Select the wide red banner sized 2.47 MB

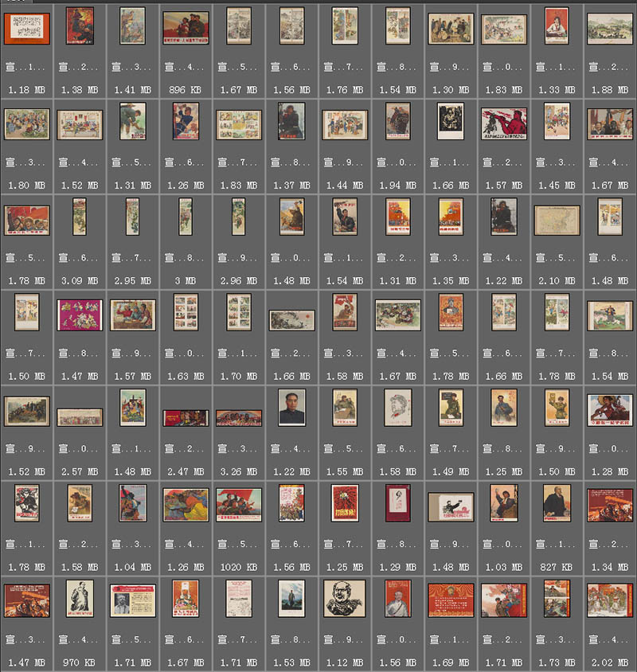[x=186, y=417]
